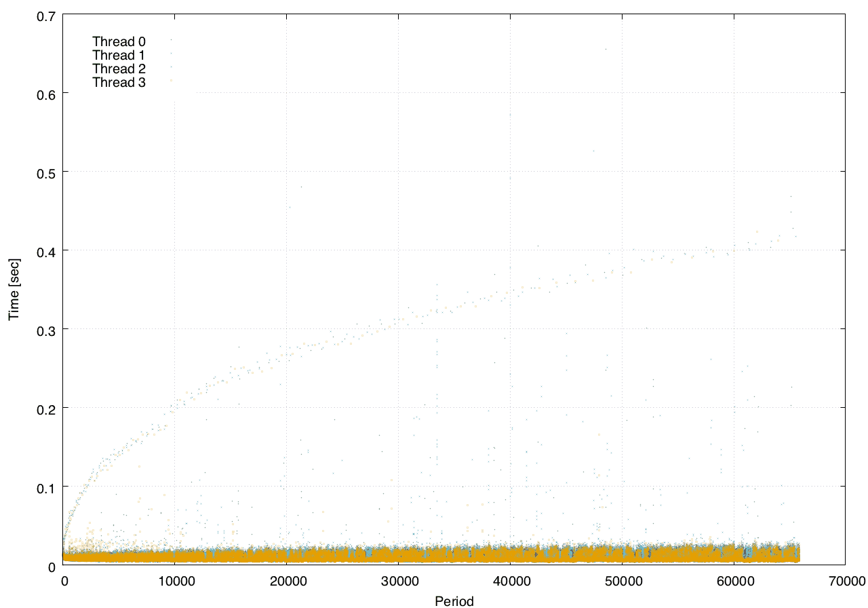Toggle the Thread 0 legend entry

coord(119,41)
